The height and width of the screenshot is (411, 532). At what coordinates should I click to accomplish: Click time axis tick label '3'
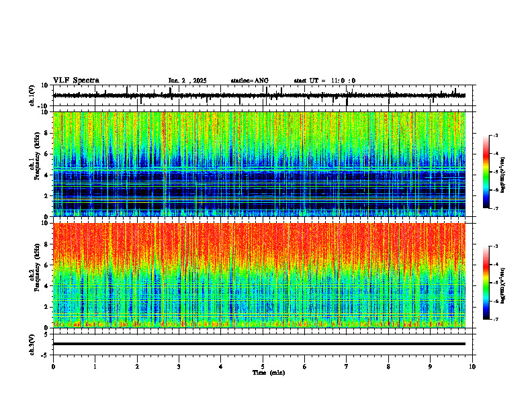tap(179, 367)
